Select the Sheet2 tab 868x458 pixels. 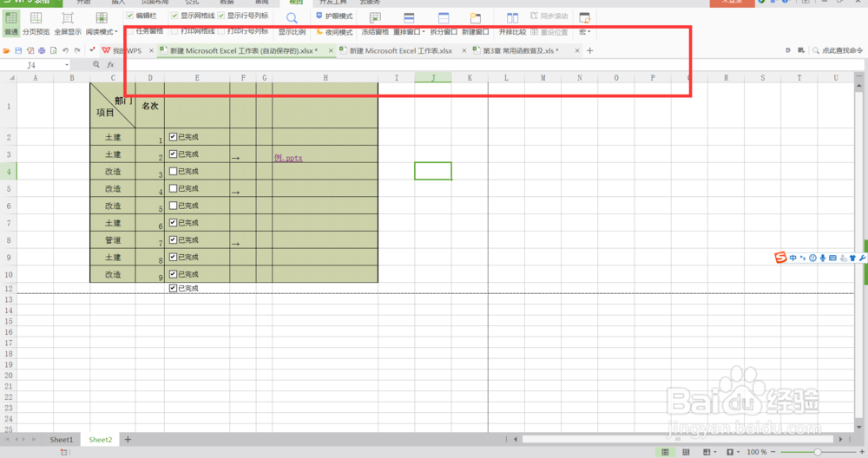(x=100, y=440)
